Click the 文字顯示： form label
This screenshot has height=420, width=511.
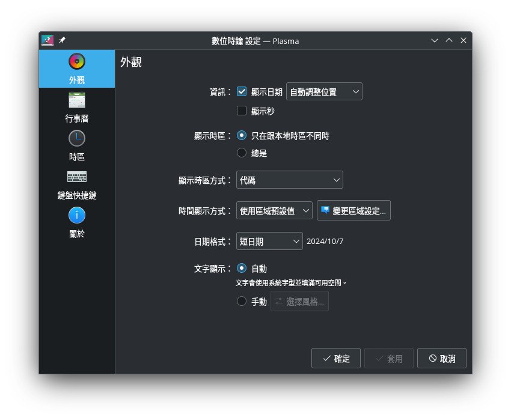tap(212, 269)
